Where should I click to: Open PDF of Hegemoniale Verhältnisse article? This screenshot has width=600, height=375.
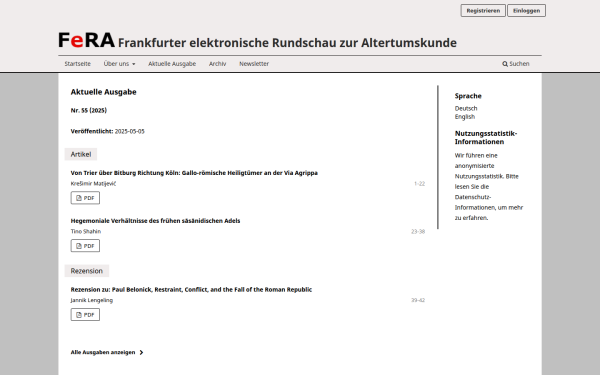85,246
